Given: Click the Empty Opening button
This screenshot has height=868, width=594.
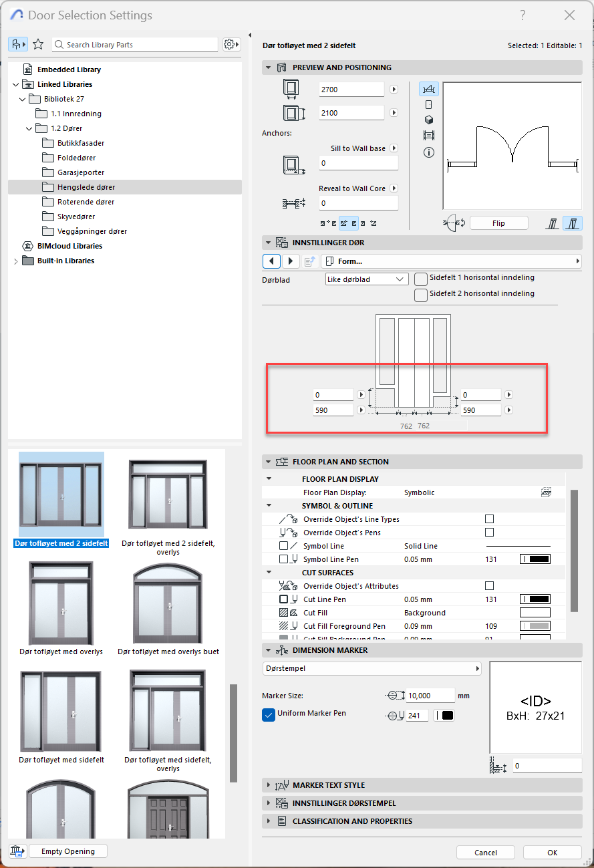Looking at the screenshot, I should [67, 851].
